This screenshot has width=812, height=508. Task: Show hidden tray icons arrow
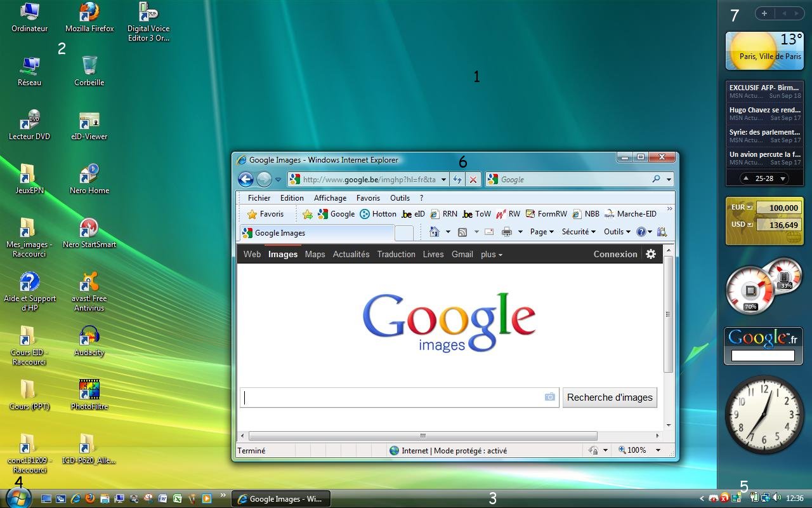(702, 498)
